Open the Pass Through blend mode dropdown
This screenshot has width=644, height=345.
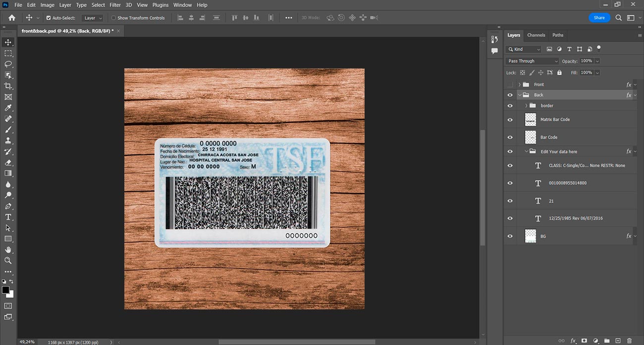click(533, 61)
